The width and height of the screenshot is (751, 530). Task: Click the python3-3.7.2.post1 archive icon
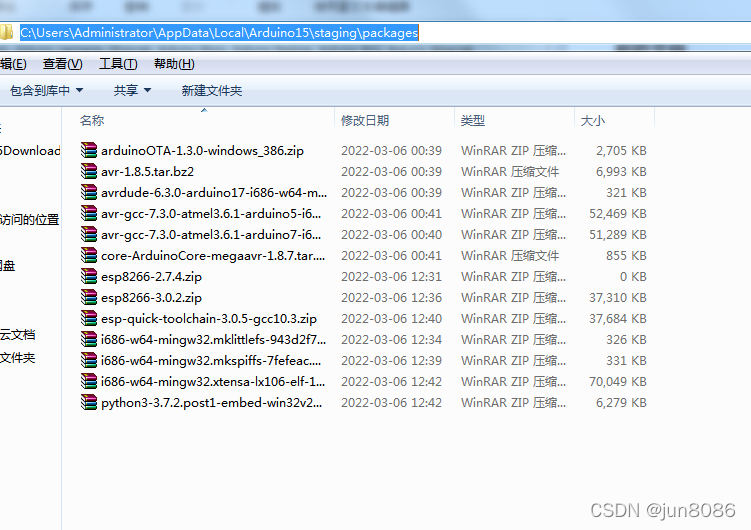point(89,403)
